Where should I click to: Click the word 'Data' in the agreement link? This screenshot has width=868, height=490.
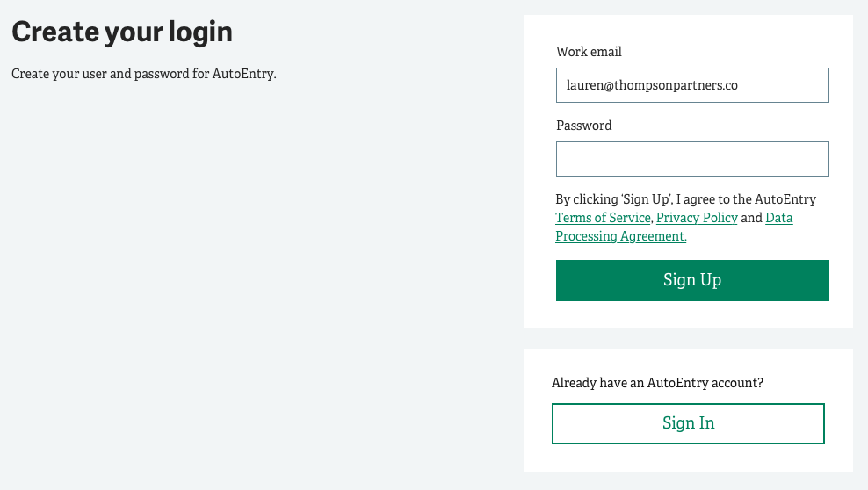coord(779,218)
